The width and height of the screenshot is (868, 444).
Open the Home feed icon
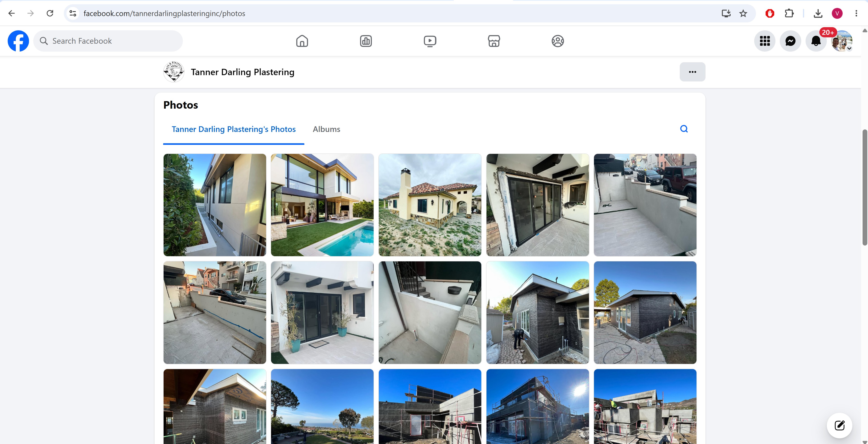click(x=302, y=41)
